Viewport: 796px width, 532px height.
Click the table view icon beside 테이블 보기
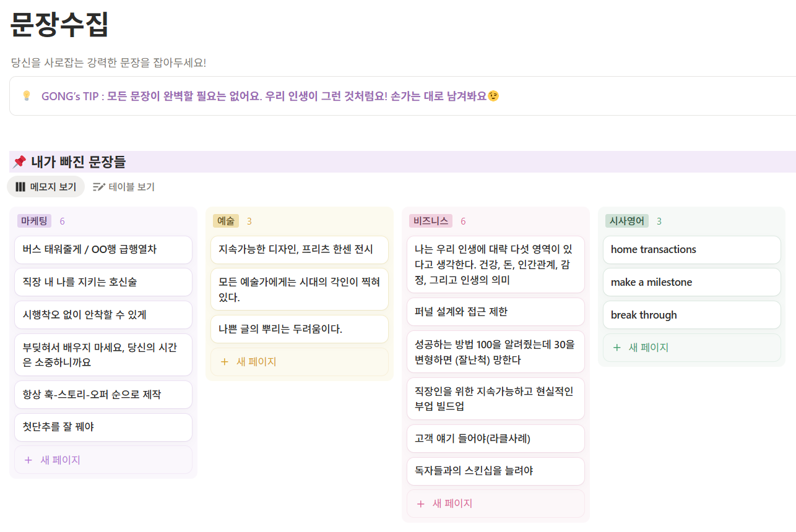click(x=98, y=186)
